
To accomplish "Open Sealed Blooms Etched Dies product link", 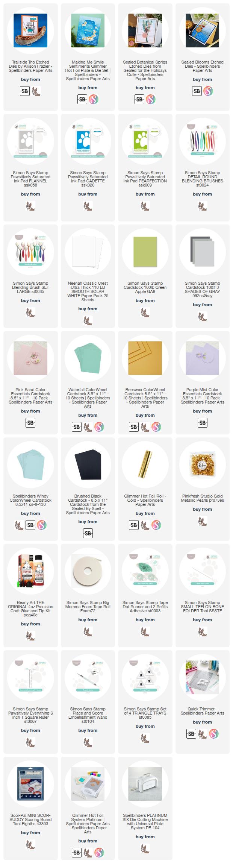I will coord(203,66).
